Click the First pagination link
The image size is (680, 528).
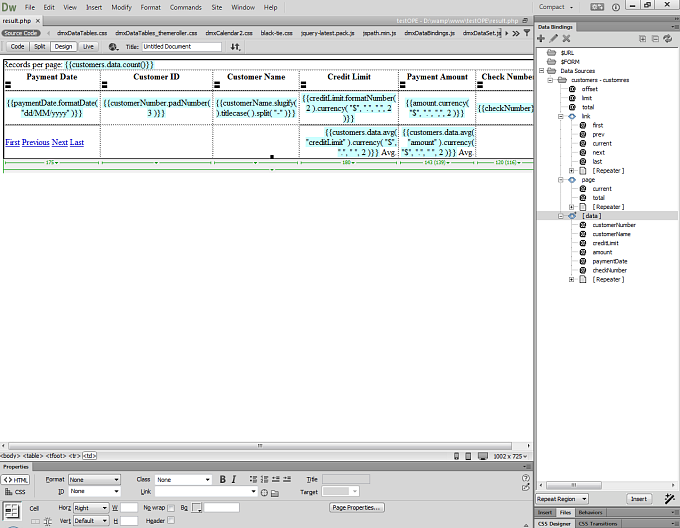point(13,142)
